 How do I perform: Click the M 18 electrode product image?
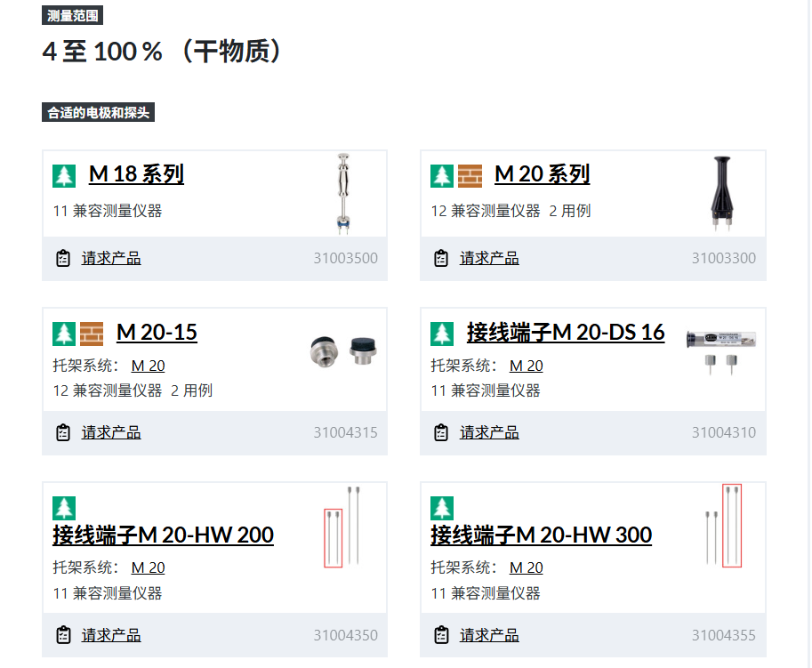(342, 194)
